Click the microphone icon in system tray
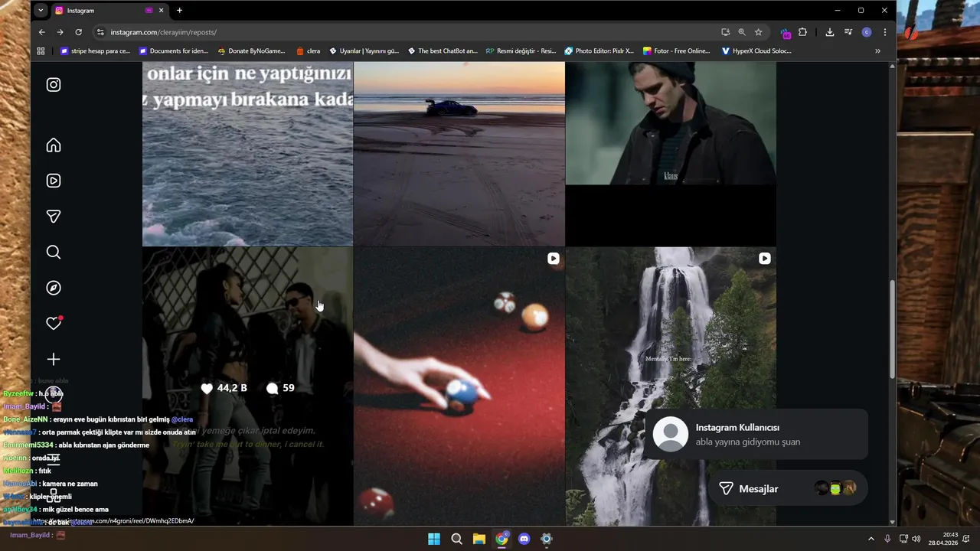980x551 pixels. pyautogui.click(x=887, y=539)
